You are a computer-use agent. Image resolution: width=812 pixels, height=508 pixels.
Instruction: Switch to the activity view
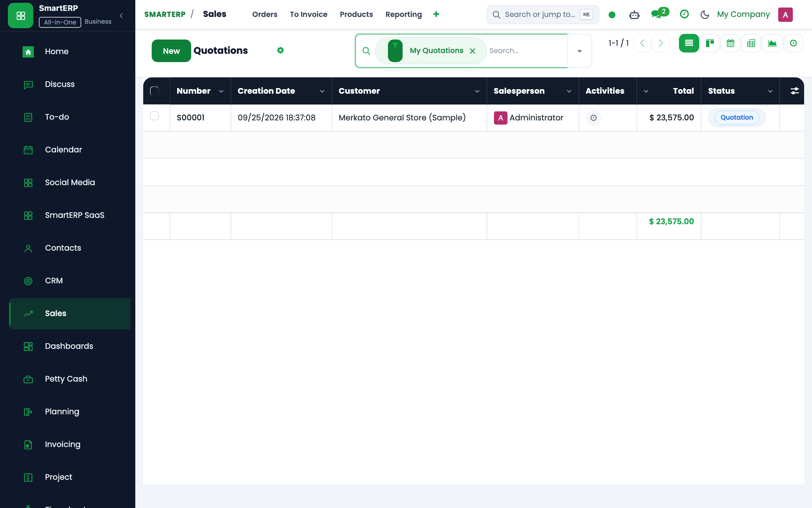[x=793, y=43]
